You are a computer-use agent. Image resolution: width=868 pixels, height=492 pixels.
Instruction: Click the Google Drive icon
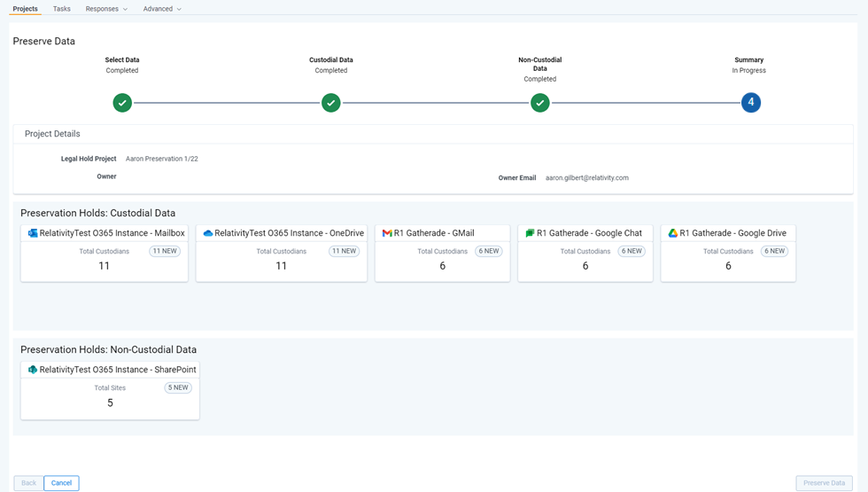click(672, 233)
